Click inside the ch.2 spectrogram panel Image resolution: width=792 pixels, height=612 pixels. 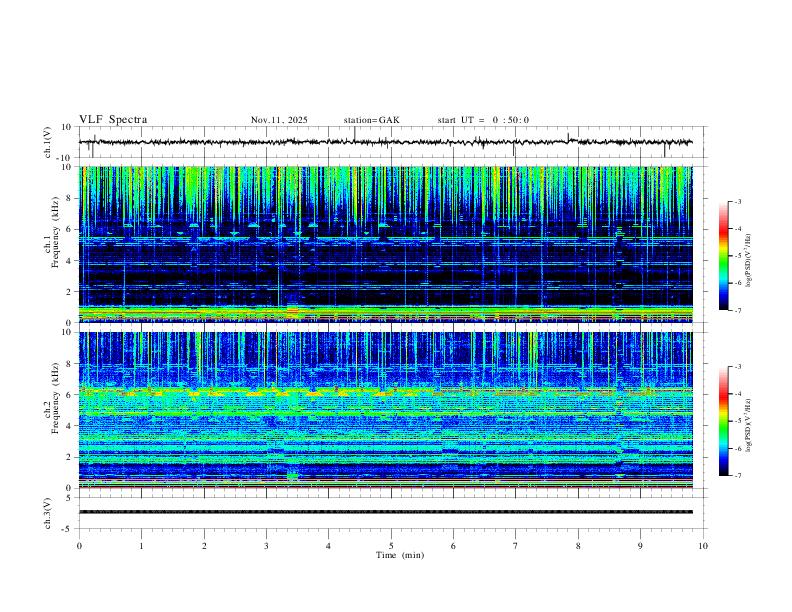point(385,410)
